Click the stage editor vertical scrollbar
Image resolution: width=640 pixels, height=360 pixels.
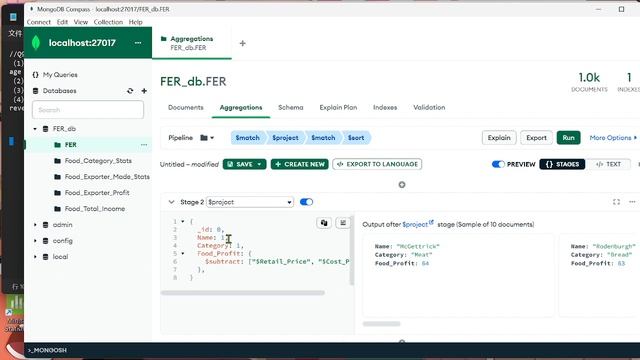coord(351,250)
